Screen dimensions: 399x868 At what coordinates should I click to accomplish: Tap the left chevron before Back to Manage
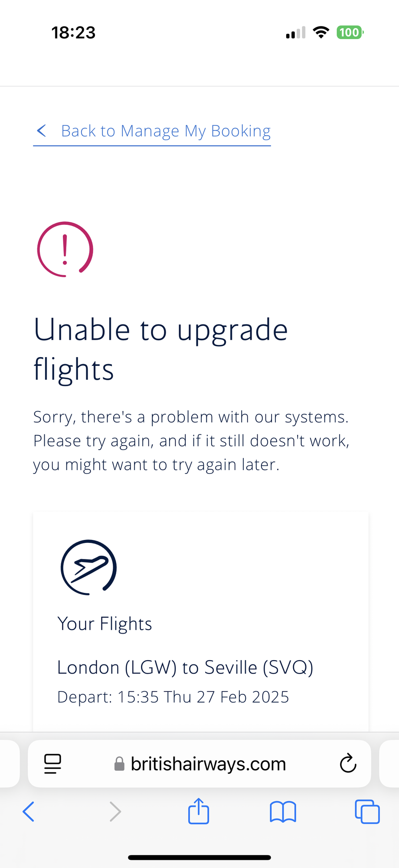point(42,131)
